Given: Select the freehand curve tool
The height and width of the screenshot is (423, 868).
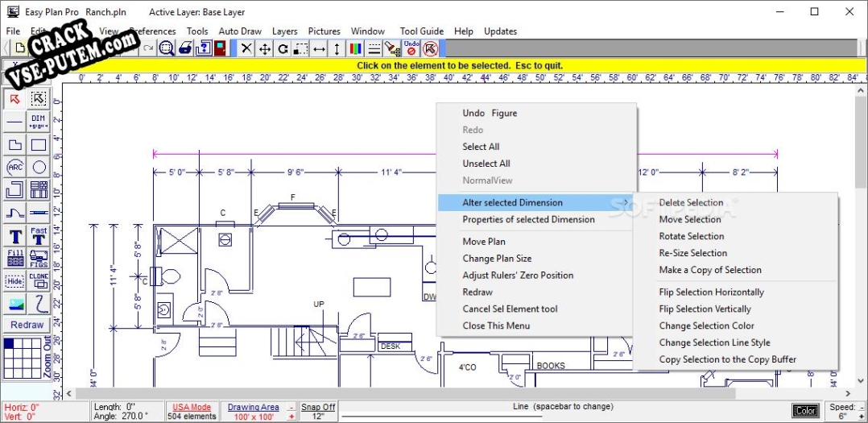Looking at the screenshot, I should (39, 304).
